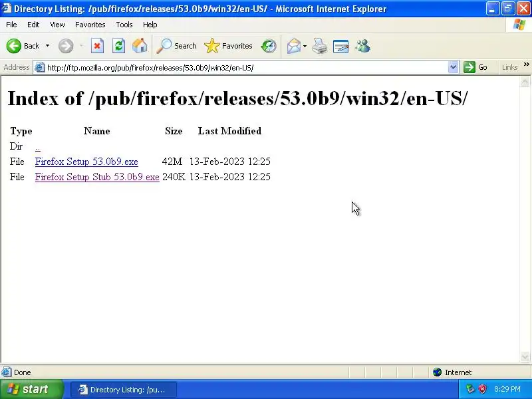The image size is (532, 399).
Task: Open the View menu
Action: (x=57, y=25)
